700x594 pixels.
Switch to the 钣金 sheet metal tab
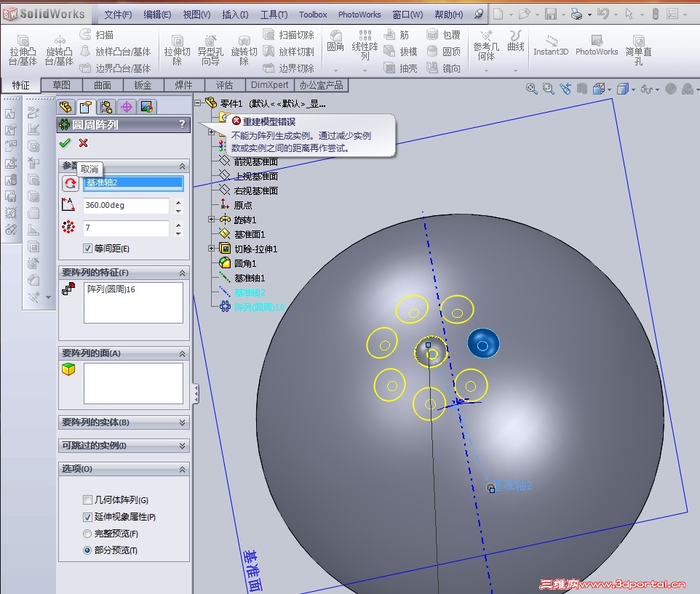pyautogui.click(x=143, y=85)
